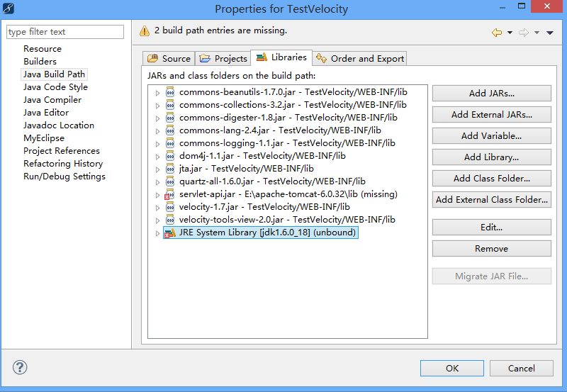Open Project References page

[62, 151]
